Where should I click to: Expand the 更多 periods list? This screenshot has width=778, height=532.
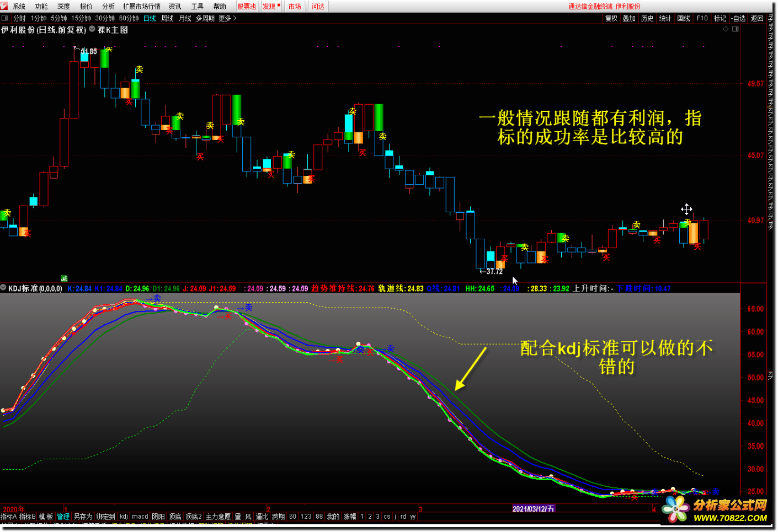227,18
